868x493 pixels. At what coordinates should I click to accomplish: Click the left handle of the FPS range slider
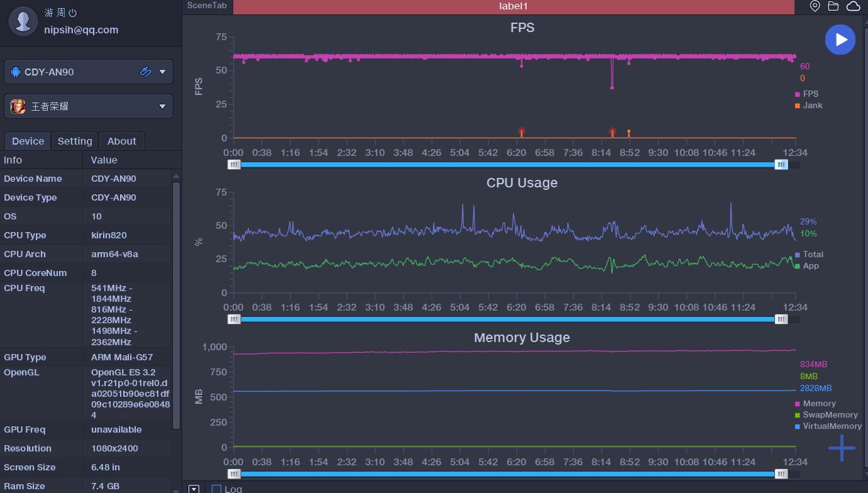point(234,165)
